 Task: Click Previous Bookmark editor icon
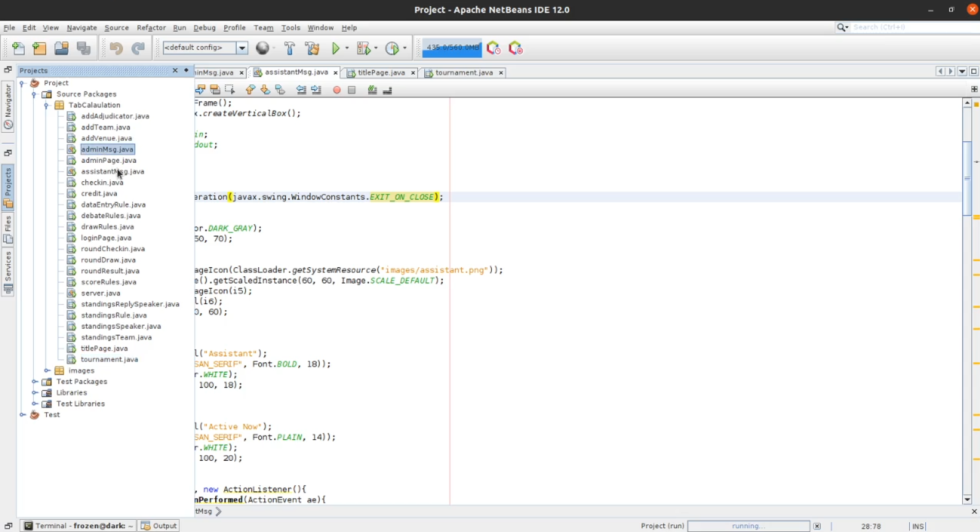(250, 90)
